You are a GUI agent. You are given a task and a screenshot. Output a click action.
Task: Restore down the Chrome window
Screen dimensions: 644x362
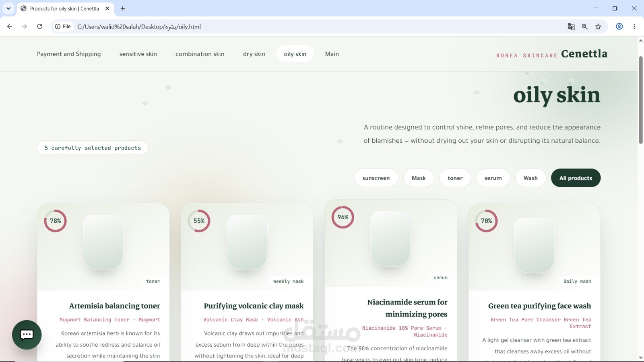[615, 8]
